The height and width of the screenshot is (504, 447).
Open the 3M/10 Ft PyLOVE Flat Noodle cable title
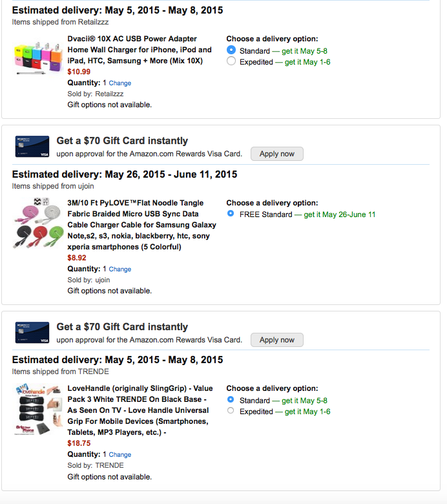pyautogui.click(x=141, y=224)
